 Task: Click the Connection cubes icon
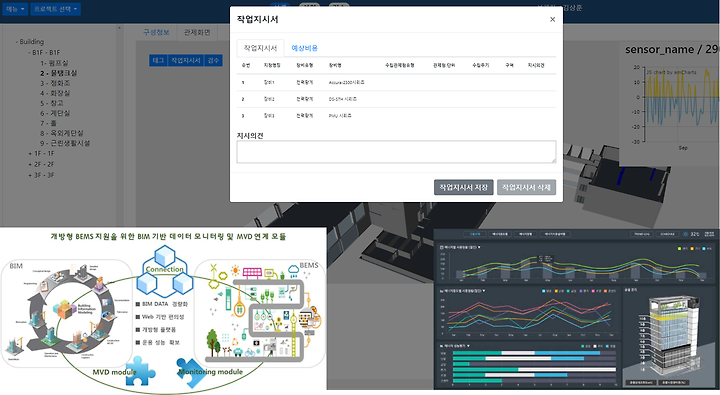[x=165, y=271]
